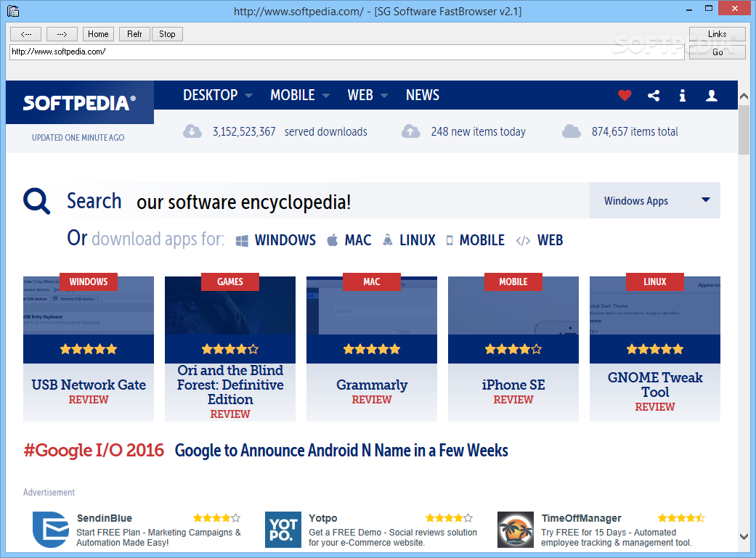Click the items total cloud icon
The width and height of the screenshot is (756, 558).
click(x=572, y=131)
